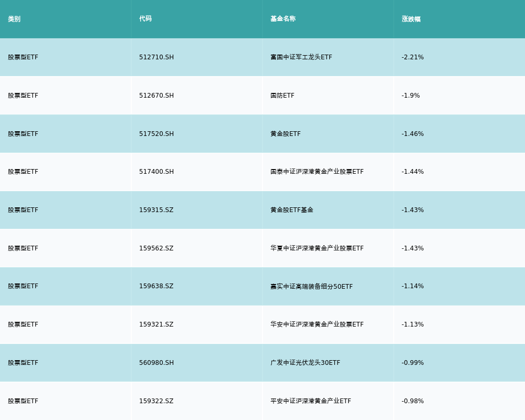Click the -1.13% value
The height and width of the screenshot is (420, 525).
click(x=413, y=324)
